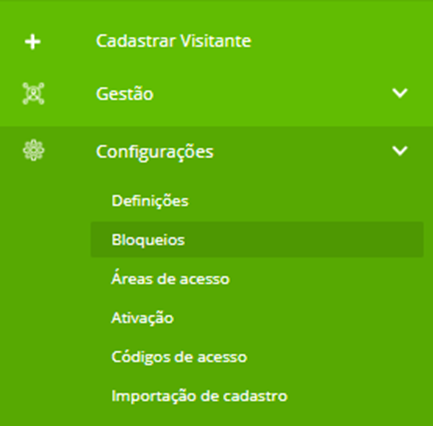
Task: Open Códigos de acesso page
Action: point(179,357)
